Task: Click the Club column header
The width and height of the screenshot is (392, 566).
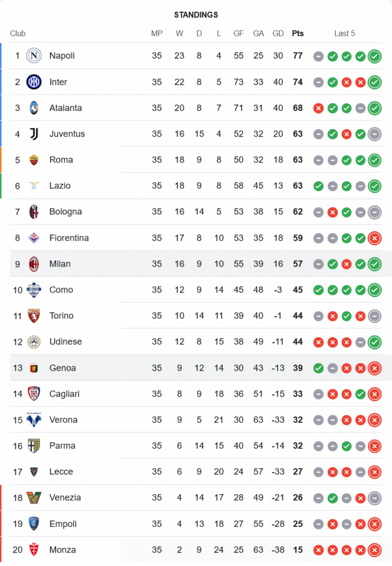Action: tap(18, 33)
